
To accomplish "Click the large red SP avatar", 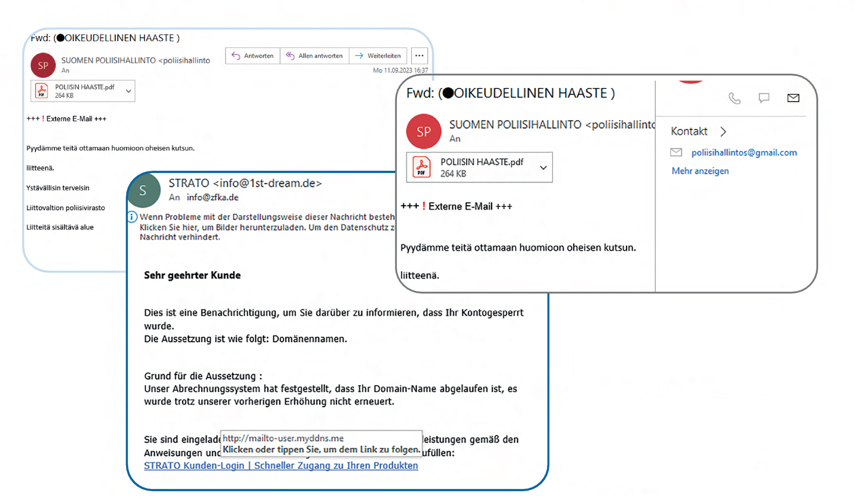I will click(424, 131).
